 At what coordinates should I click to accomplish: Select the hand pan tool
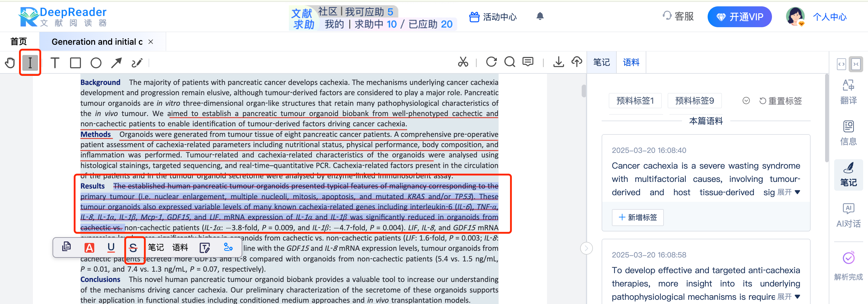(10, 62)
